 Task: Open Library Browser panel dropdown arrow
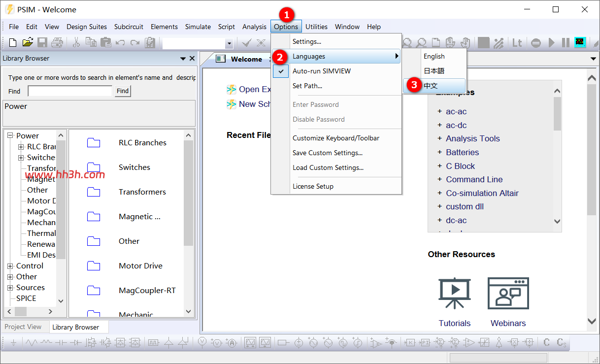tap(183, 59)
